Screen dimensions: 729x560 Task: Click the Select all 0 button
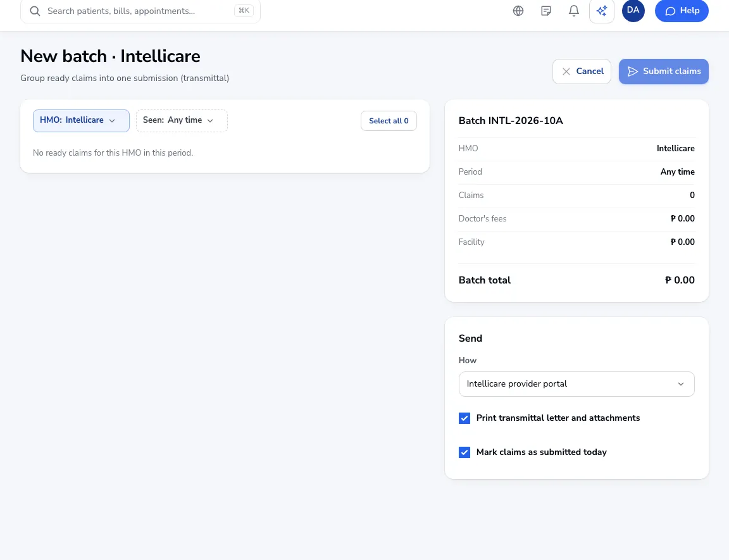click(x=389, y=121)
